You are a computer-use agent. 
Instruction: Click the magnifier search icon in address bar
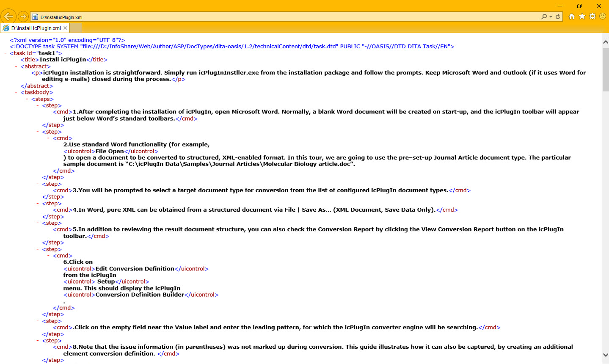[544, 17]
